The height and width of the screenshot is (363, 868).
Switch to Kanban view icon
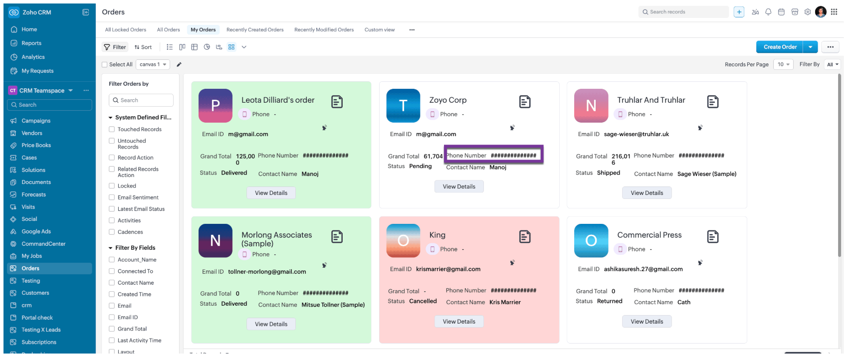(182, 47)
